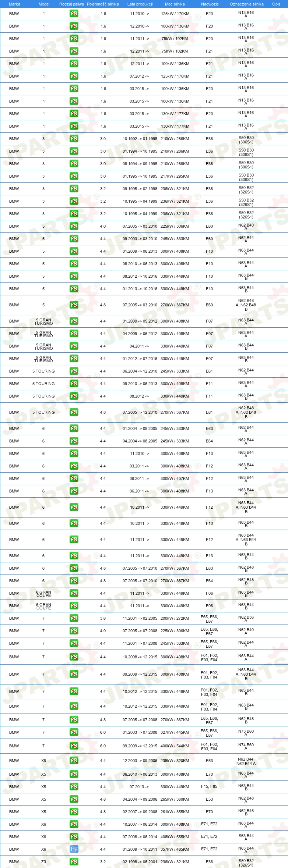
Task: Click the 'Marka' column header
Action: 14,4
